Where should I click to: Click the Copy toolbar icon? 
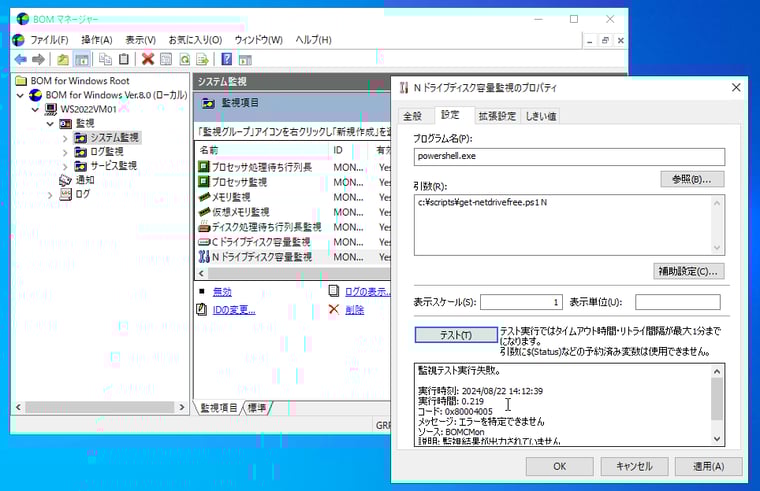[105, 59]
